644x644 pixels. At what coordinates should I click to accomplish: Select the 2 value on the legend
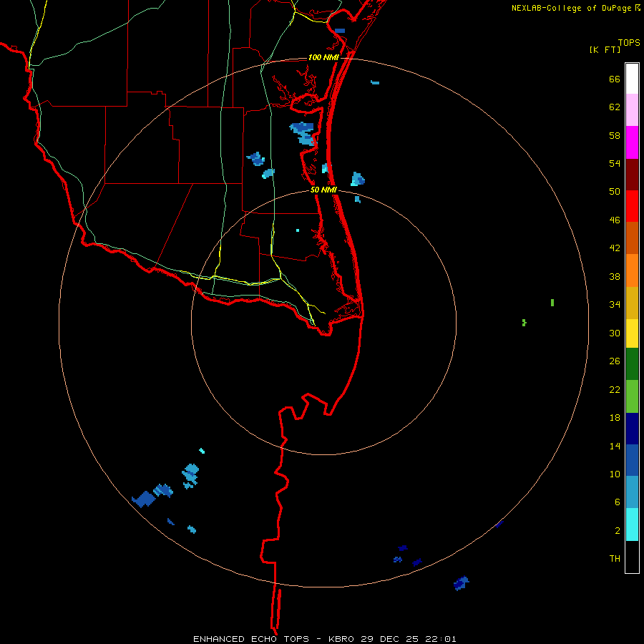coord(618,531)
